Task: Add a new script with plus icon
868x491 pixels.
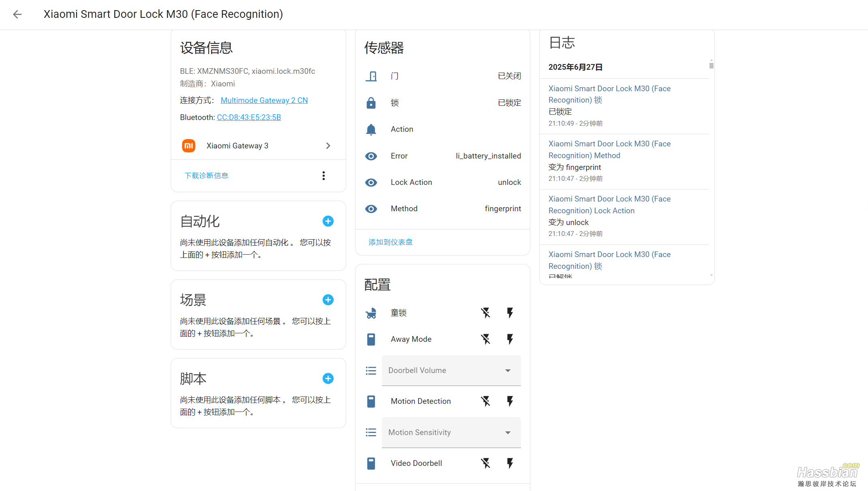Action: [x=328, y=378]
